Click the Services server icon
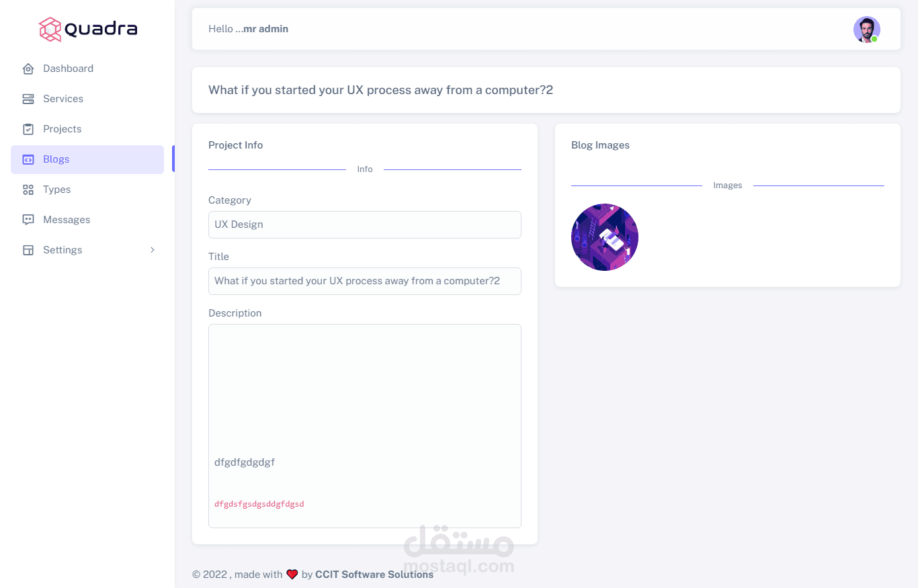The width and height of the screenshot is (918, 588). pos(28,99)
